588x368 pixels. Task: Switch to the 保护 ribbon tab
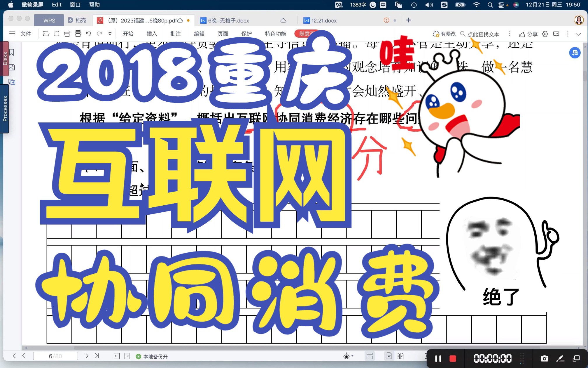(x=246, y=34)
